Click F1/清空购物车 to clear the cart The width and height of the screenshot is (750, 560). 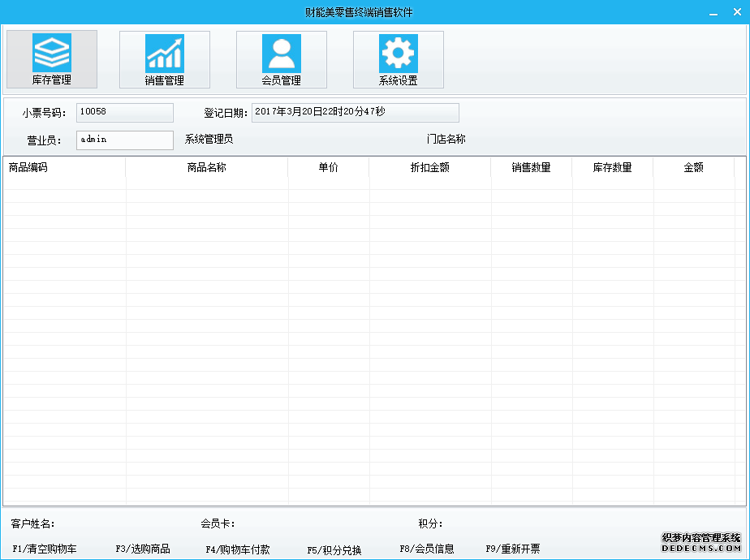45,549
